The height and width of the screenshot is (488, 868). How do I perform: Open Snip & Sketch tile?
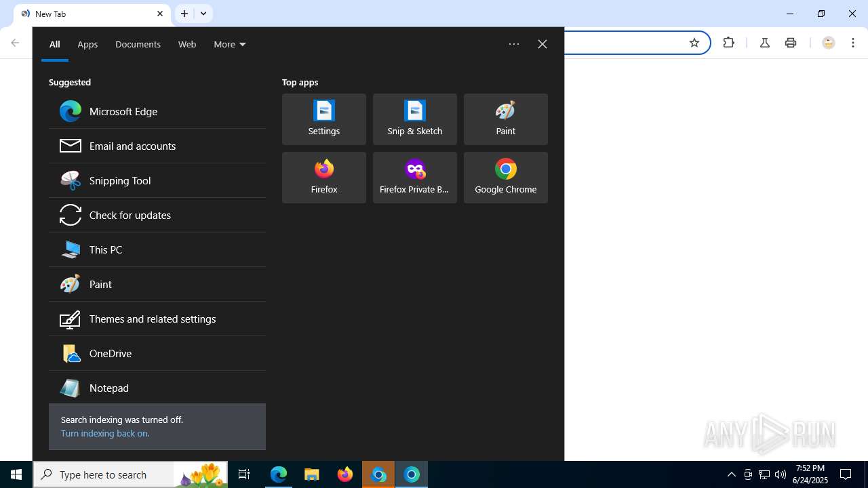pos(415,119)
